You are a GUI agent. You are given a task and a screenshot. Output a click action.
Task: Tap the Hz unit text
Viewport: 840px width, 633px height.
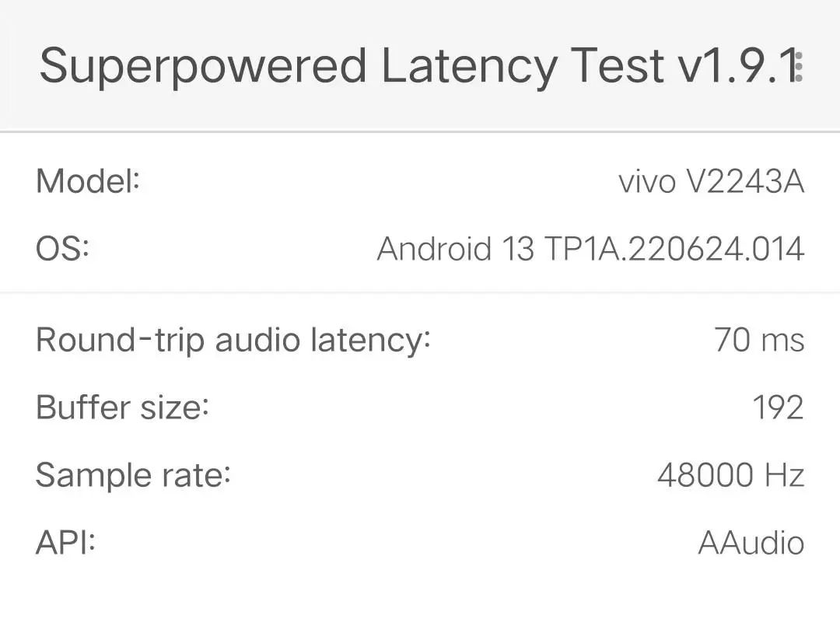(x=783, y=475)
